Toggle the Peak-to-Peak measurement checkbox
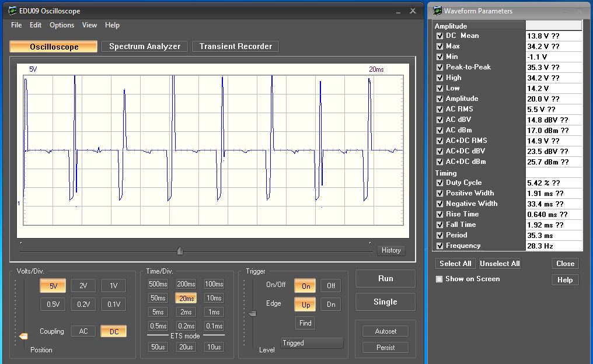Viewport: 593px width, 364px height. (439, 67)
